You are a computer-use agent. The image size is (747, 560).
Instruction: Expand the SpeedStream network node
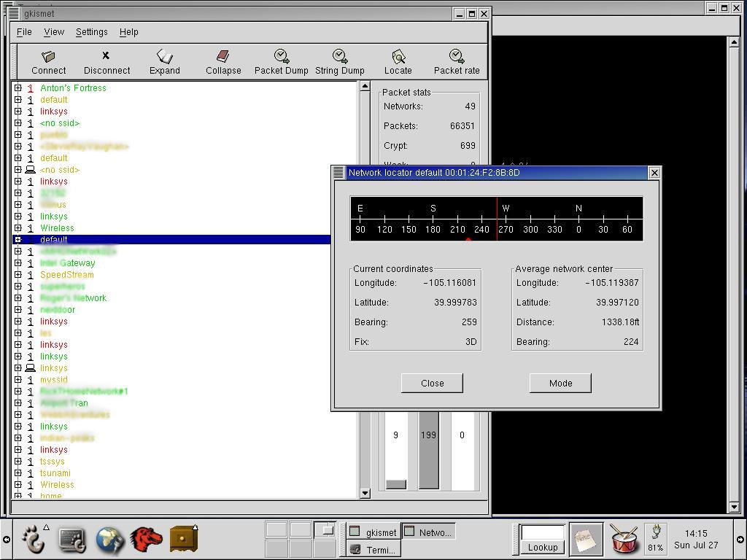click(18, 275)
